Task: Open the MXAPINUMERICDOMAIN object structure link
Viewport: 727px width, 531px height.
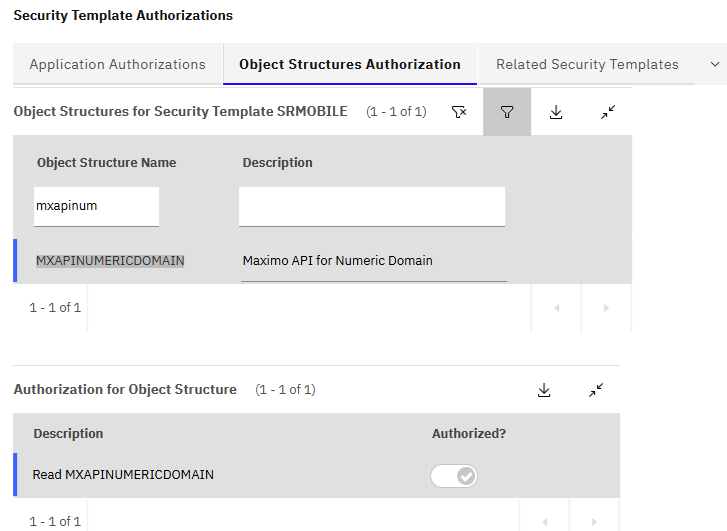Action: click(x=110, y=261)
